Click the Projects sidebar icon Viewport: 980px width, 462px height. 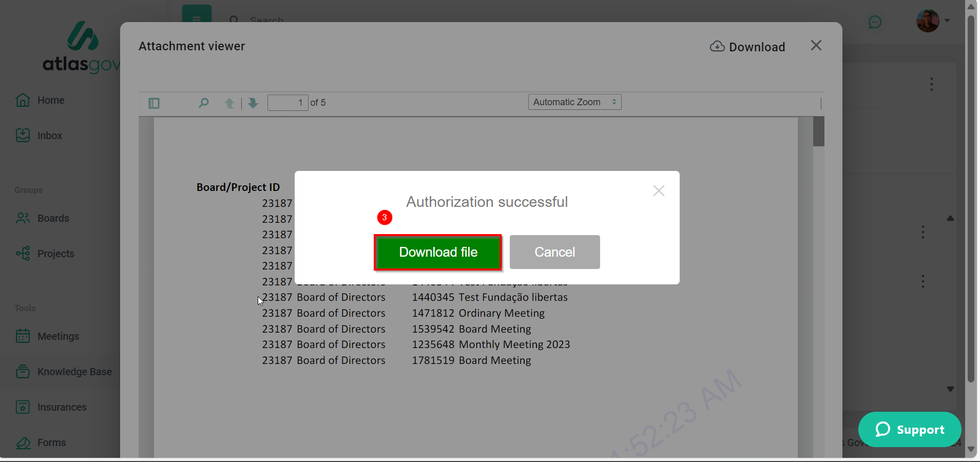tap(23, 254)
